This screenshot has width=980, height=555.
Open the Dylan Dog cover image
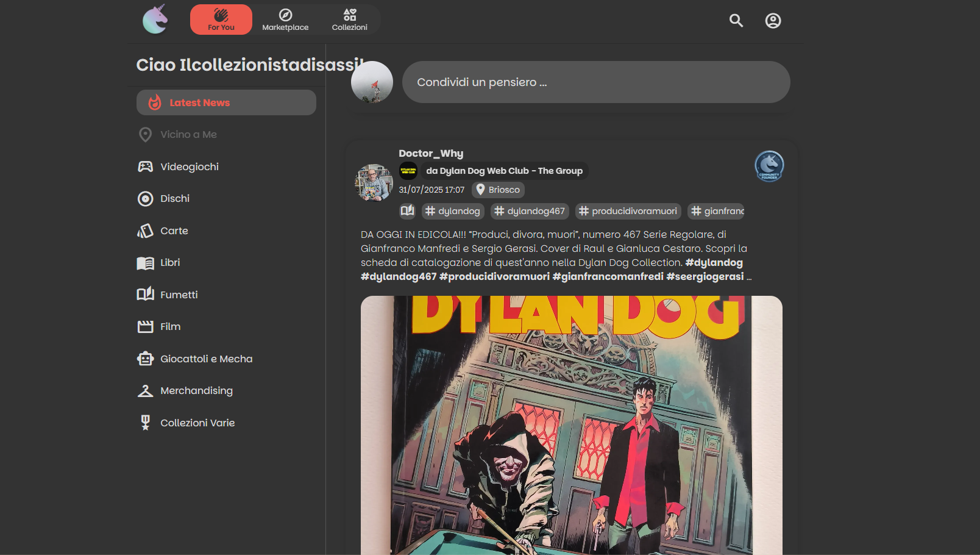pyautogui.click(x=572, y=425)
